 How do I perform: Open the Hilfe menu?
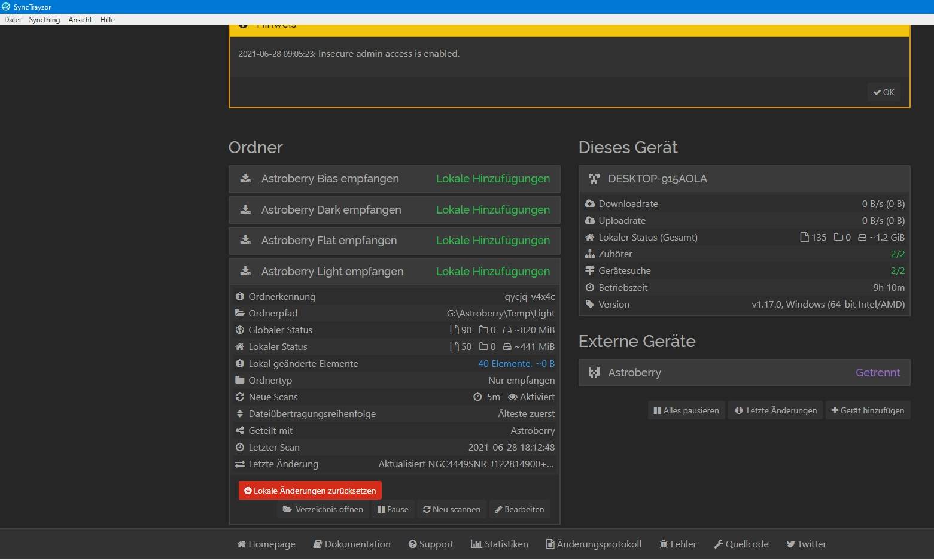(x=108, y=20)
